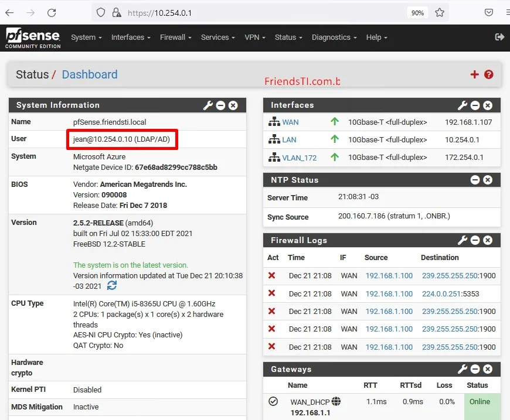The height and width of the screenshot is (420, 510).
Task: Add a widget with the plus icon
Action: tap(475, 74)
